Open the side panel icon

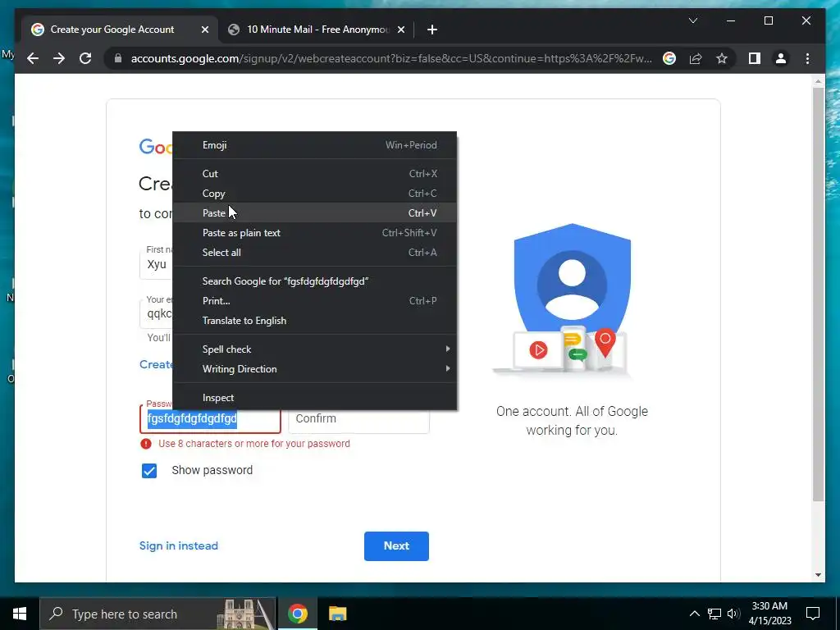click(755, 58)
